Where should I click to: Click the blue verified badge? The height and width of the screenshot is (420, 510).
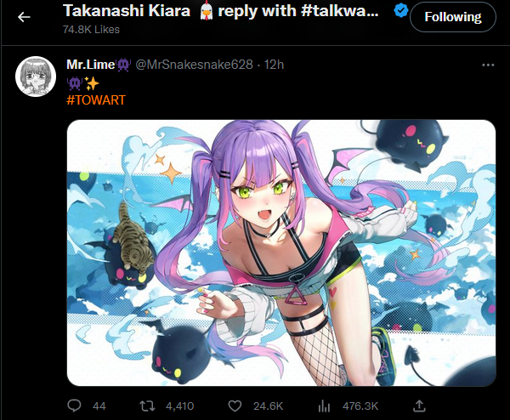coord(400,11)
